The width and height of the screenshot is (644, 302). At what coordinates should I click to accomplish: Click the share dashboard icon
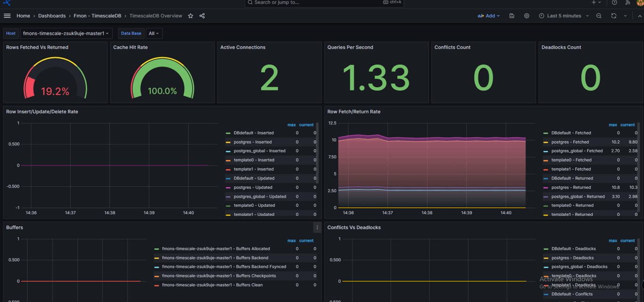pyautogui.click(x=202, y=16)
